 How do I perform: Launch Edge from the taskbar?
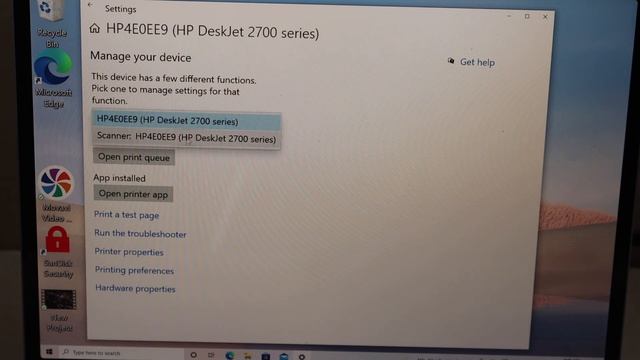pos(229,356)
